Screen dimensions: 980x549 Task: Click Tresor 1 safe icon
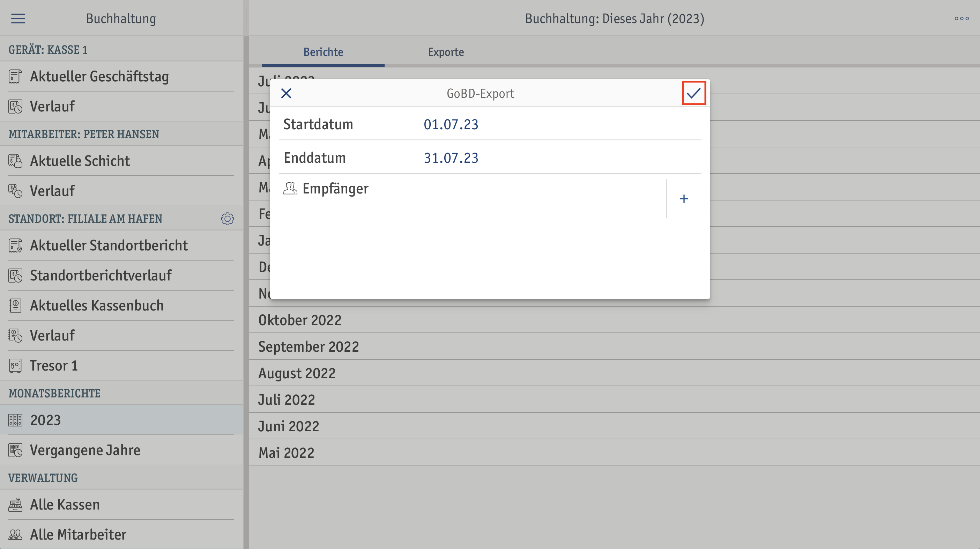coord(15,366)
